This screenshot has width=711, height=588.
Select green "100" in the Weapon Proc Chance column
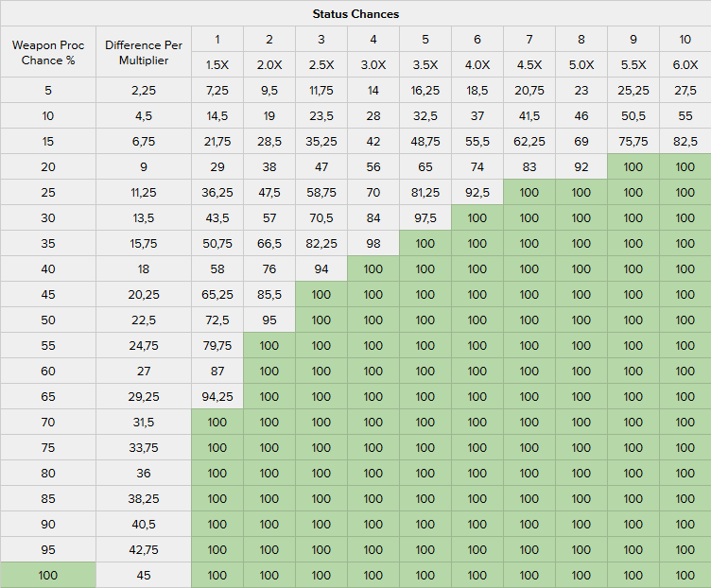pos(48,576)
